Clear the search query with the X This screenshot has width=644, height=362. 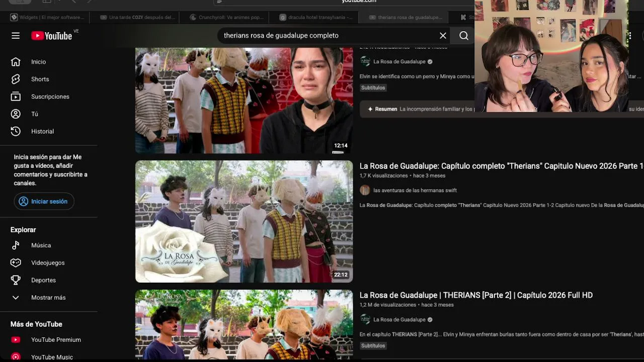tap(443, 36)
